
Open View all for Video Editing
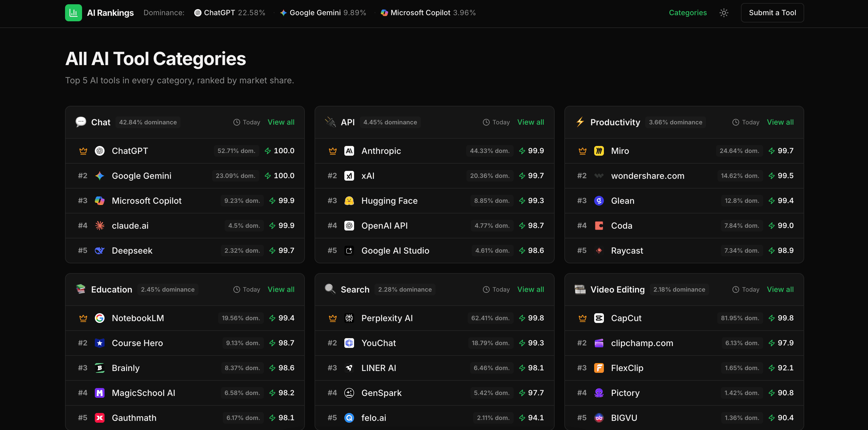[x=780, y=290]
